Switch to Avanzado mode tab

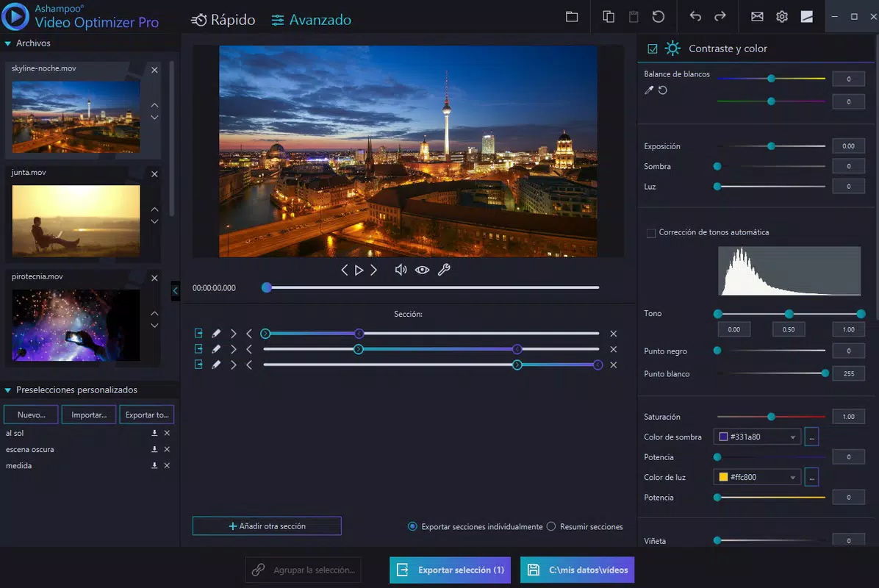coord(311,20)
